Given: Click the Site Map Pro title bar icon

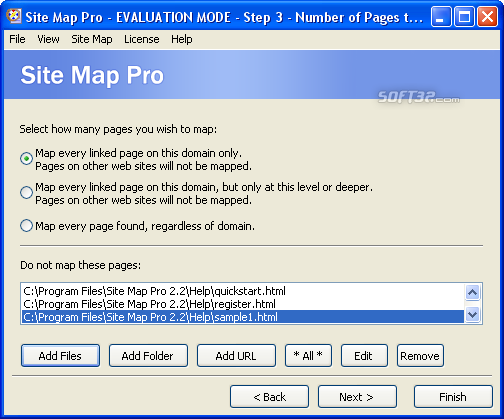Looking at the screenshot, I should point(14,16).
